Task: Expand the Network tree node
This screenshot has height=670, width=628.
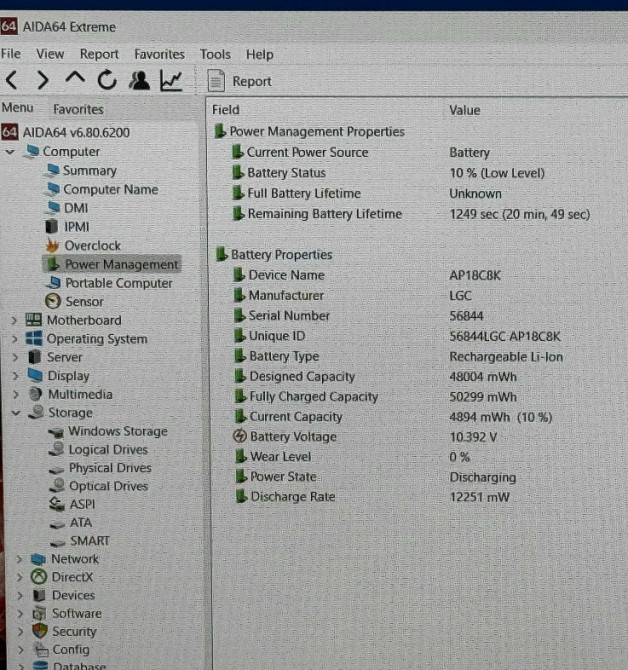Action: coord(19,559)
